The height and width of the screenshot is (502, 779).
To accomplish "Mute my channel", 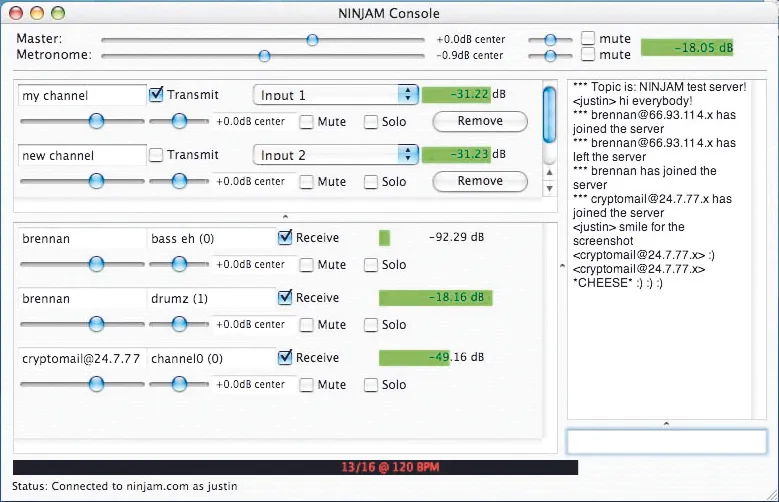I will 307,122.
